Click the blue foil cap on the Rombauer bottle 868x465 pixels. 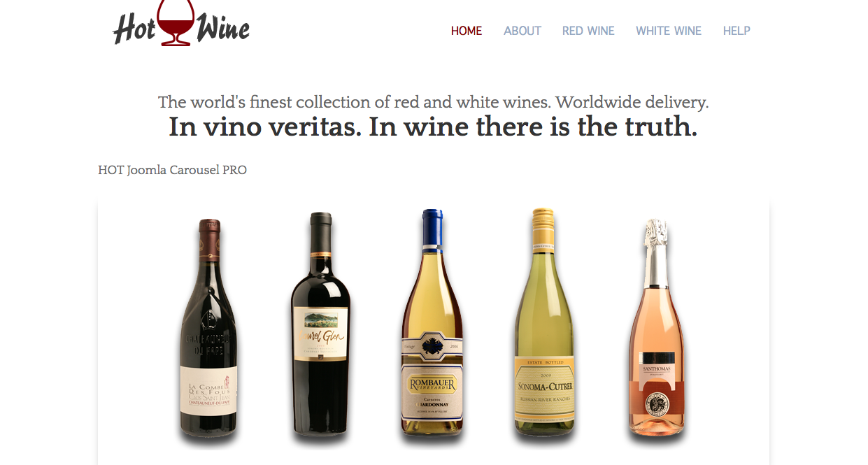[x=432, y=229]
